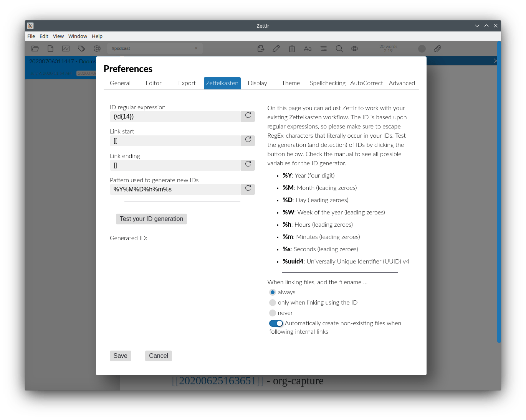The height and width of the screenshot is (420, 526).
Task: Click the settings gear icon in the toolbar
Action: pos(97,49)
